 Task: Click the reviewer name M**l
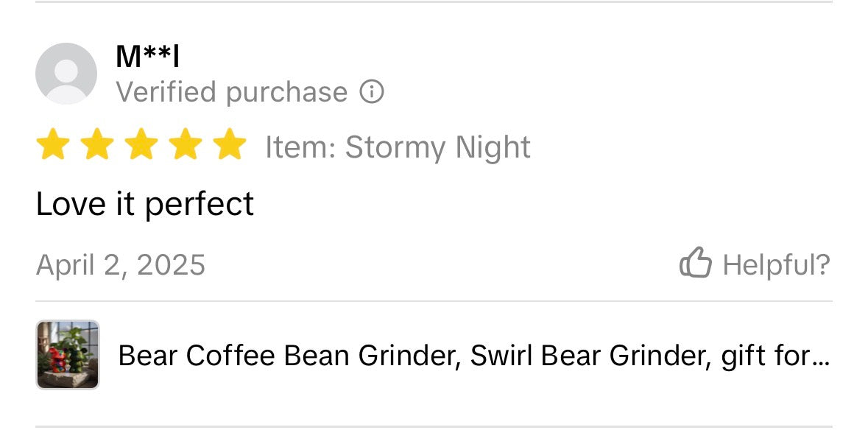tap(148, 57)
